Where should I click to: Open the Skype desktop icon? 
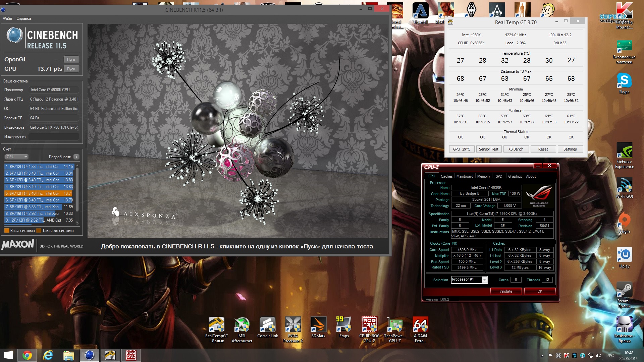tap(624, 83)
